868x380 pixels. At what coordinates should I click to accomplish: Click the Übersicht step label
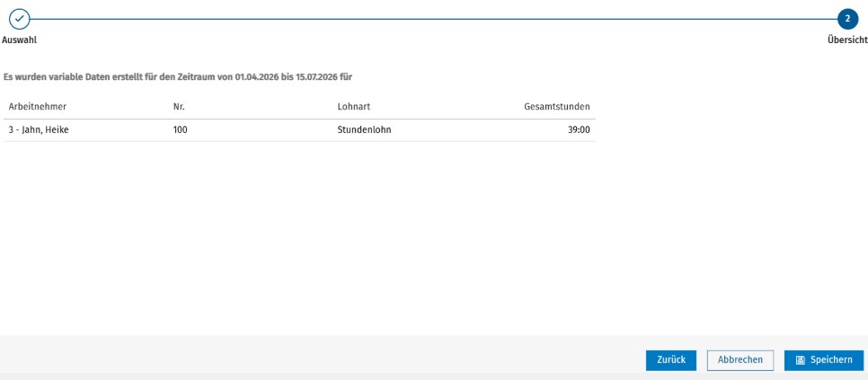847,40
